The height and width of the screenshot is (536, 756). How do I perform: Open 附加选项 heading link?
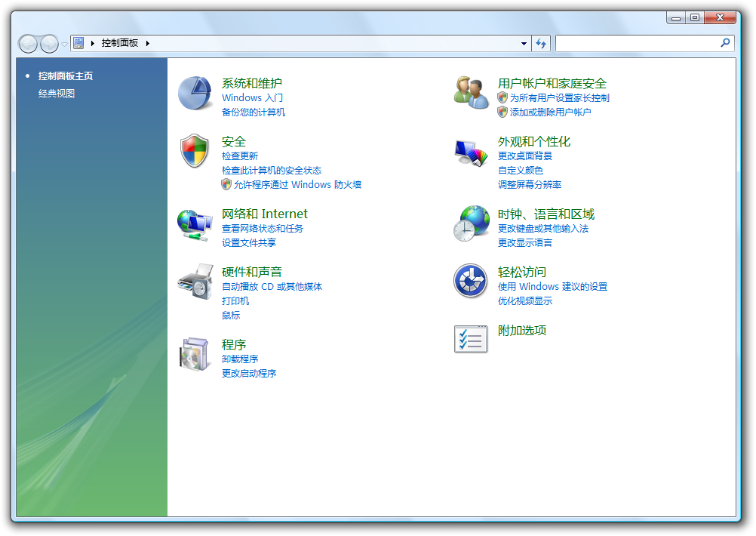pos(522,330)
